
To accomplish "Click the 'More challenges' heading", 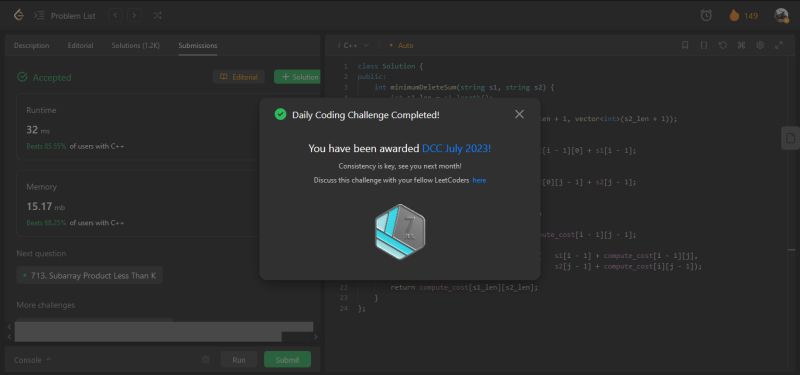I will 45,305.
